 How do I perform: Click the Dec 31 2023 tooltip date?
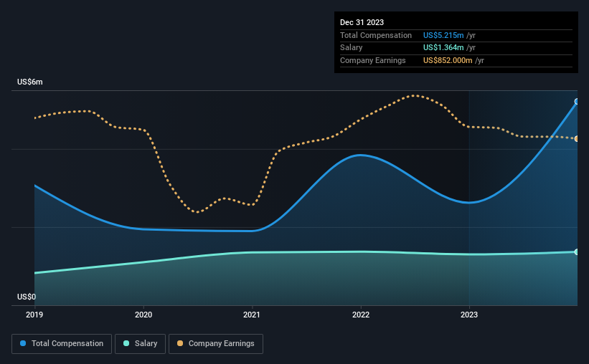pos(362,22)
